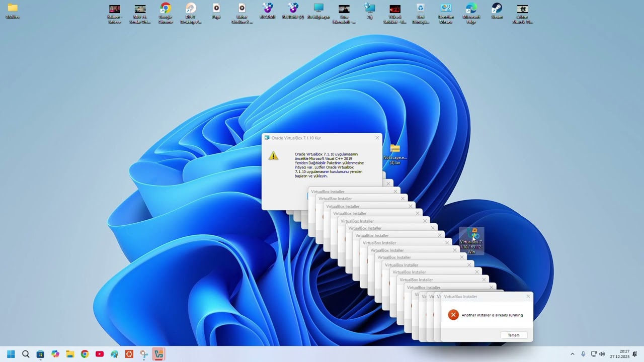Viewport: 644px width, 362px height.
Task: Select the Adam Zhurek video file icon
Action: pos(522,14)
